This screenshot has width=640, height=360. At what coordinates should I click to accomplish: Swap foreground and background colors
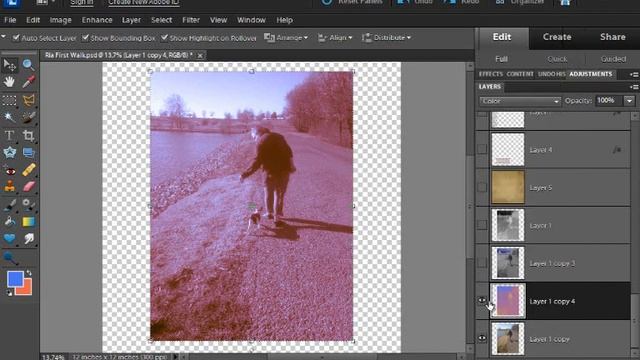(x=29, y=273)
